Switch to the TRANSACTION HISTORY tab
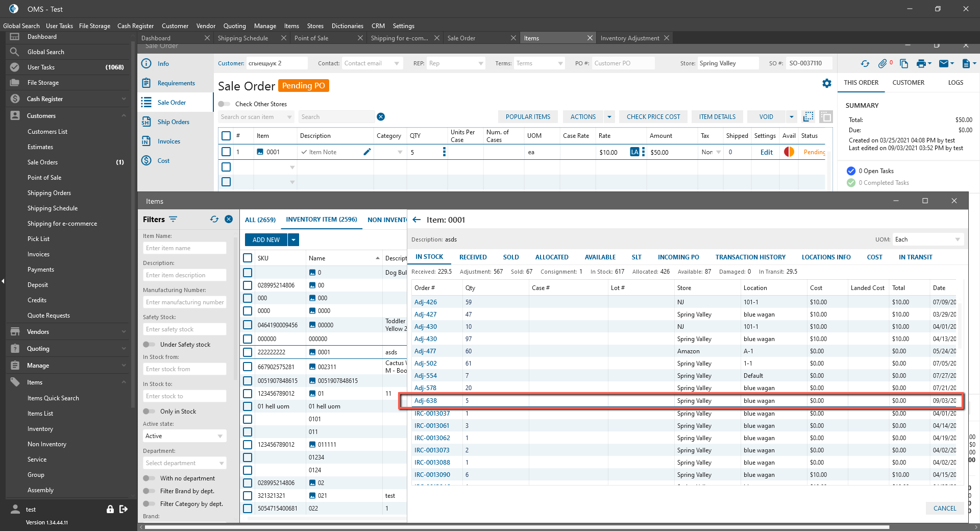The image size is (980, 531). (x=750, y=257)
